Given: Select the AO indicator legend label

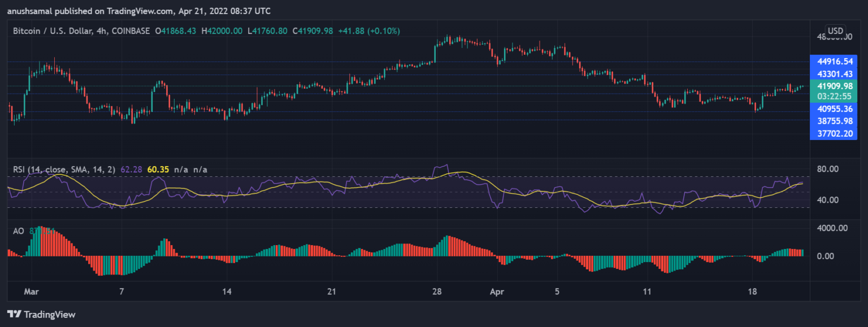Looking at the screenshot, I should [x=19, y=231].
